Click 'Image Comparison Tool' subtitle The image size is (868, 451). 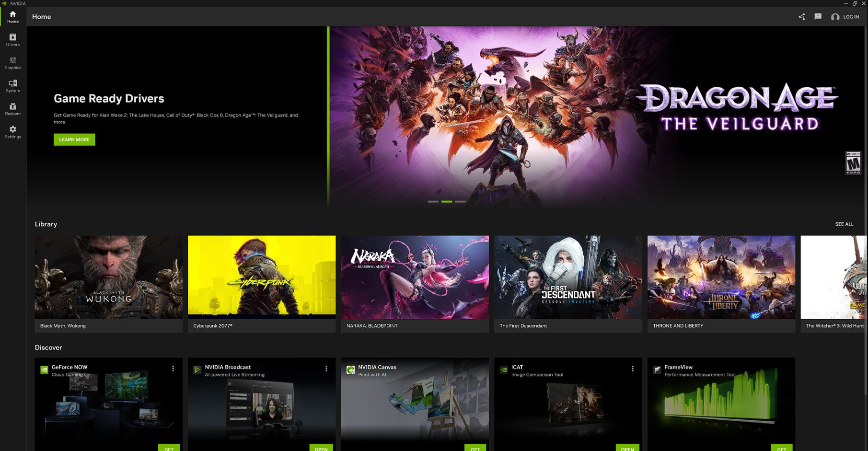click(537, 375)
